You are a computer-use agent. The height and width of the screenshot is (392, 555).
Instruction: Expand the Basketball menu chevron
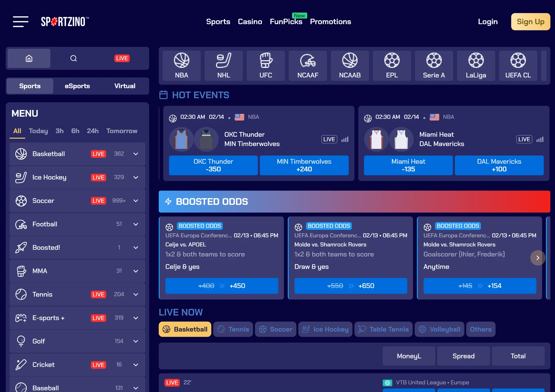click(x=136, y=154)
